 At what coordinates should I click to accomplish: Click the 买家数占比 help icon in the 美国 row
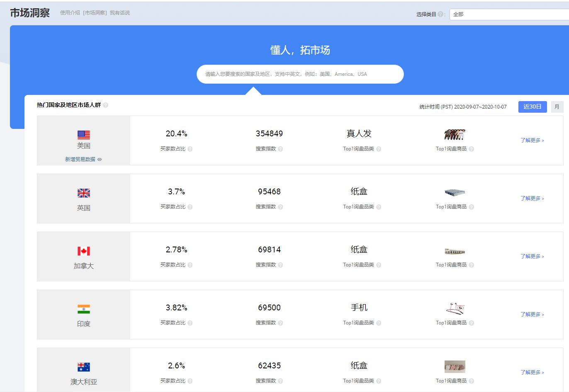tap(191, 149)
